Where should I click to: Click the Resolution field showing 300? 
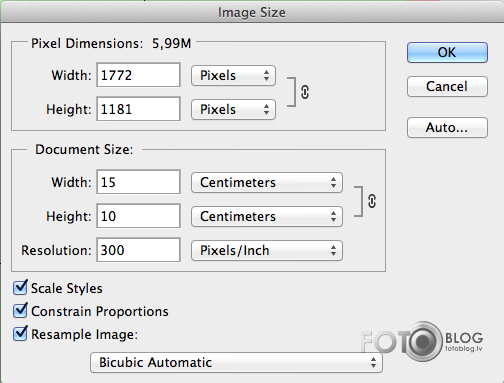pos(139,250)
